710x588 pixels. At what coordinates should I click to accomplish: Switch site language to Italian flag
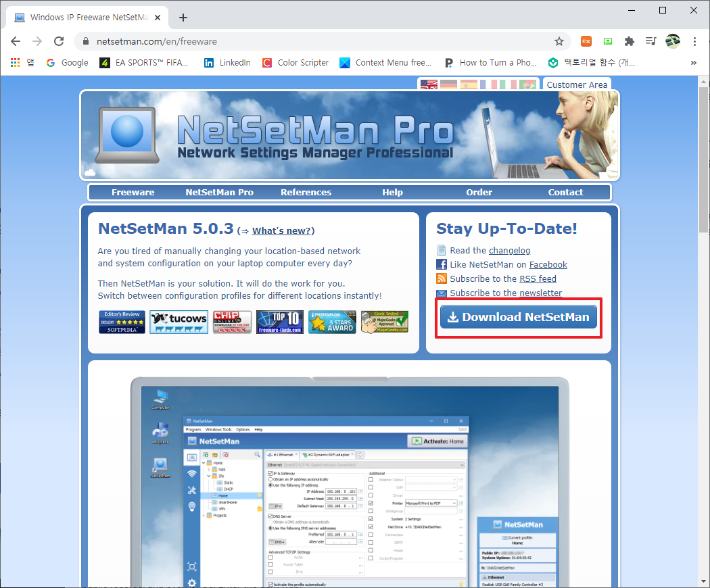(508, 84)
